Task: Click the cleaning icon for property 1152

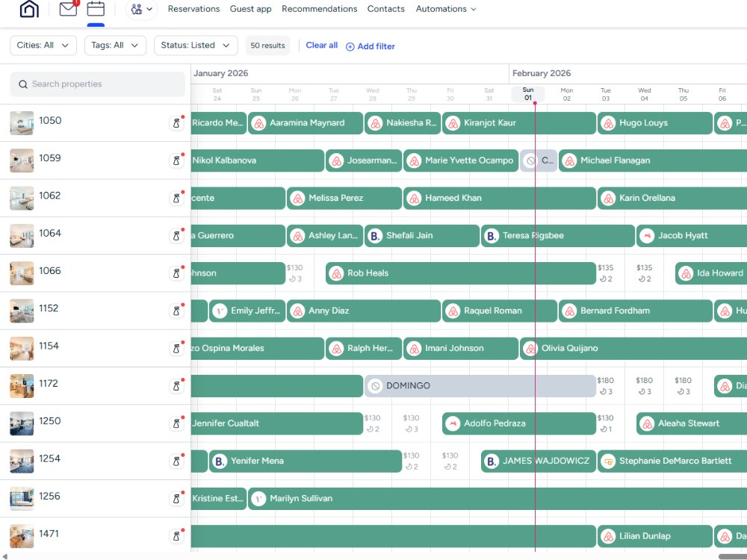Action: tap(176, 311)
